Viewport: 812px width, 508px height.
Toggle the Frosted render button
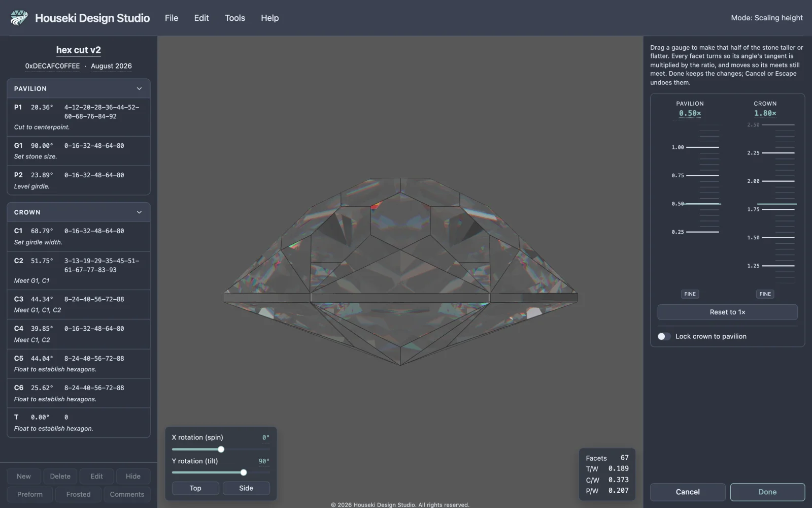click(78, 494)
